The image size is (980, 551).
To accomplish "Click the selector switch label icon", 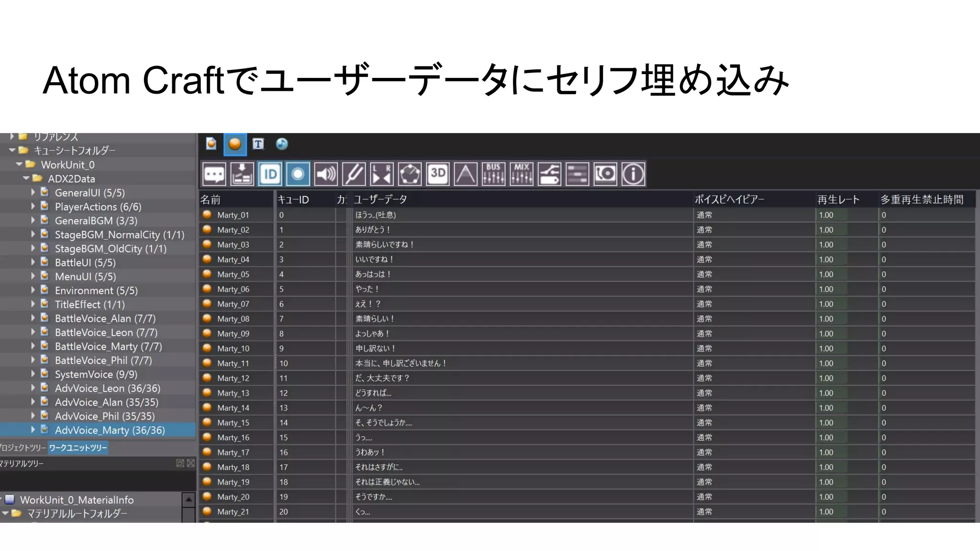I will [549, 174].
